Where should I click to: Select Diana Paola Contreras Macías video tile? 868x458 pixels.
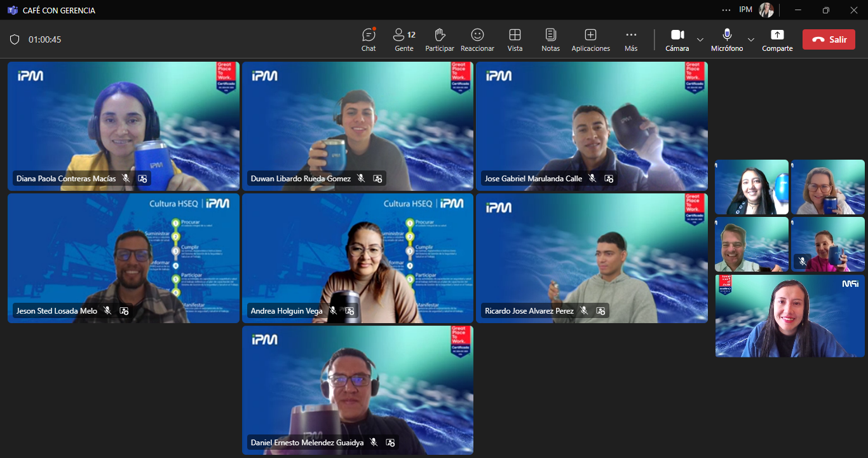pos(123,121)
